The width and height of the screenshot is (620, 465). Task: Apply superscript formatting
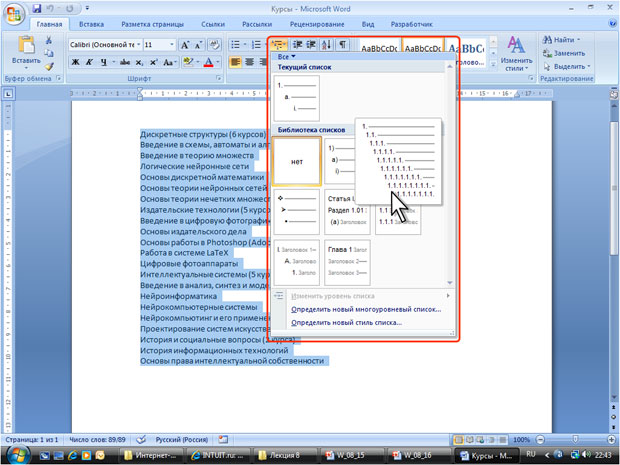153,62
